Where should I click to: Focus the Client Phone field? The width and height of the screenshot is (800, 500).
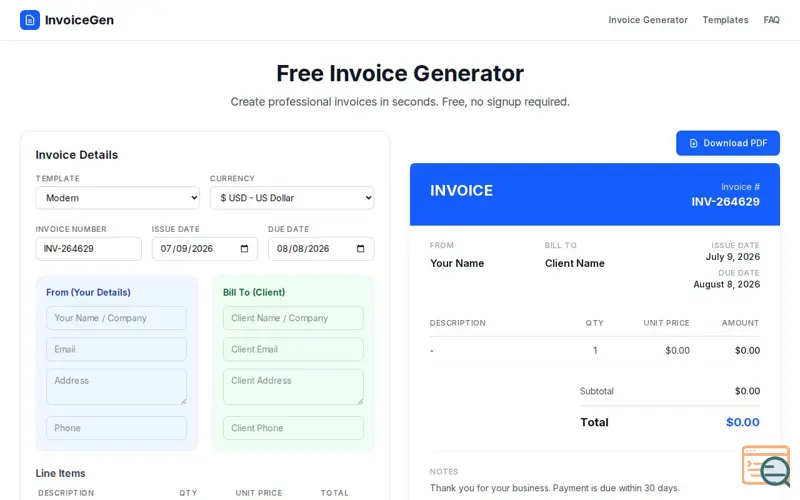(293, 428)
